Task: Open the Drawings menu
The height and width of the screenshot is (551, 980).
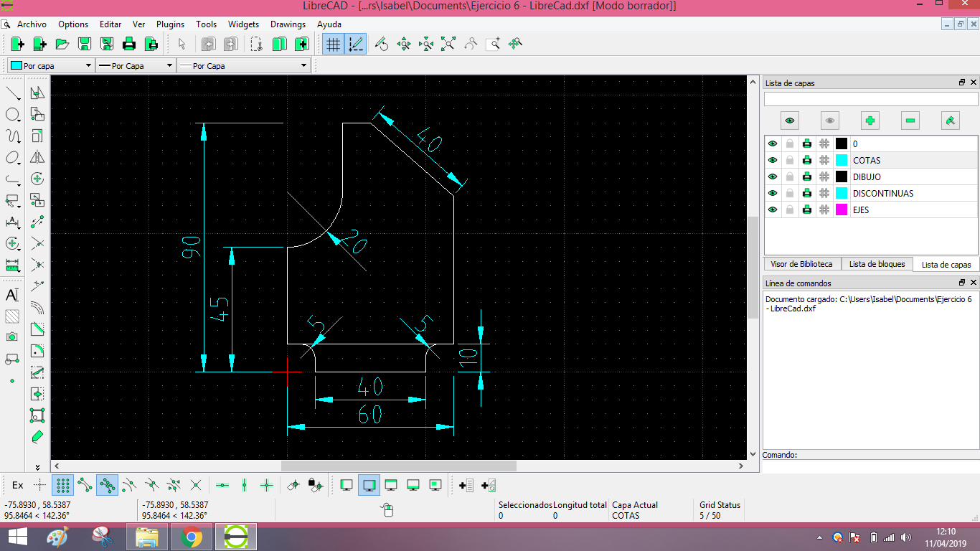Action: tap(288, 24)
